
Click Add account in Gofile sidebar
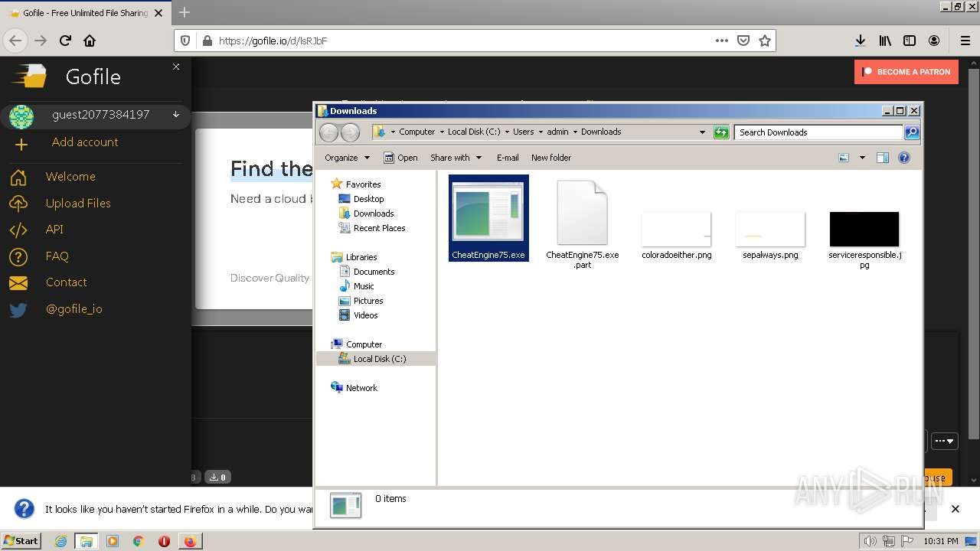tap(85, 142)
